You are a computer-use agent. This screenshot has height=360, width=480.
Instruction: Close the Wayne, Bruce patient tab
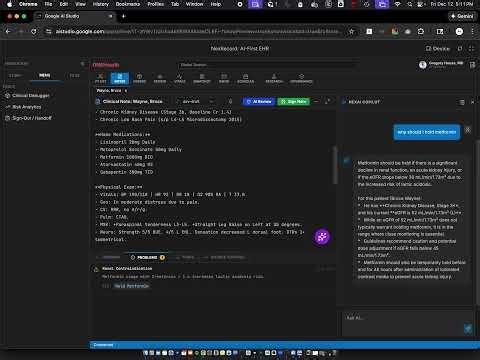(x=126, y=91)
